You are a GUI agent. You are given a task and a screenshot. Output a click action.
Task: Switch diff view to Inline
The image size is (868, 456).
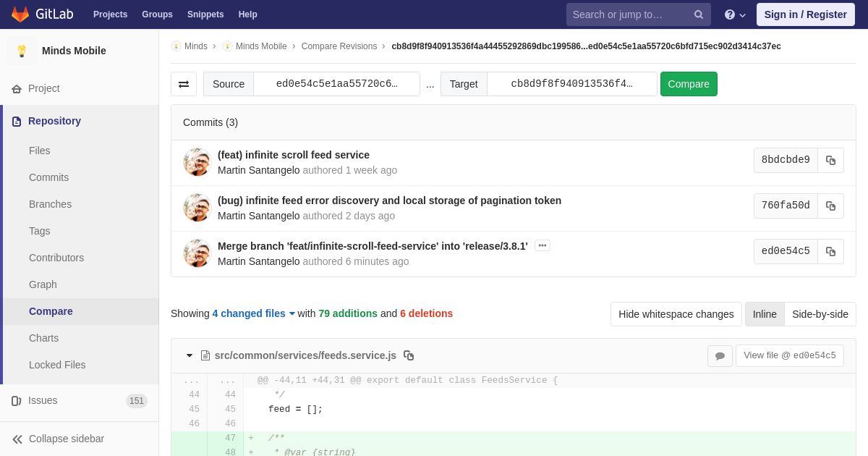click(x=765, y=314)
